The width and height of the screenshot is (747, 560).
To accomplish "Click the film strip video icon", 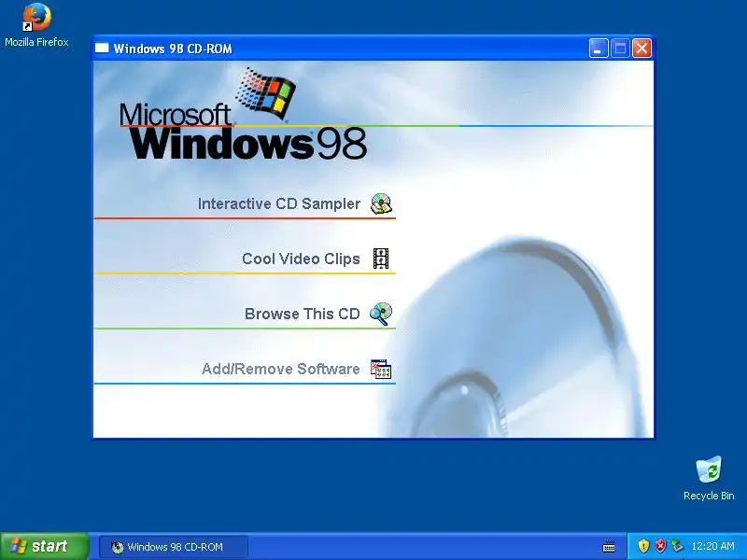I will click(381, 259).
